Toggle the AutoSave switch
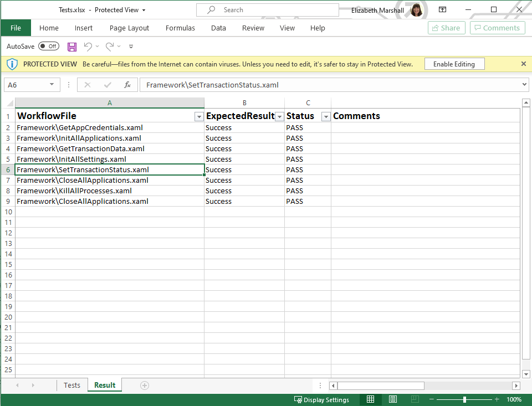 point(49,47)
